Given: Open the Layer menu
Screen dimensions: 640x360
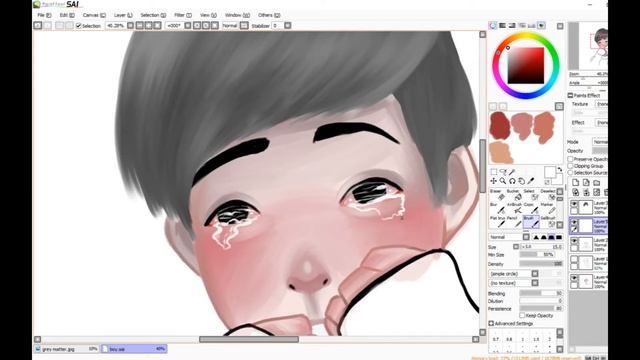Looking at the screenshot, I should click(x=123, y=15).
